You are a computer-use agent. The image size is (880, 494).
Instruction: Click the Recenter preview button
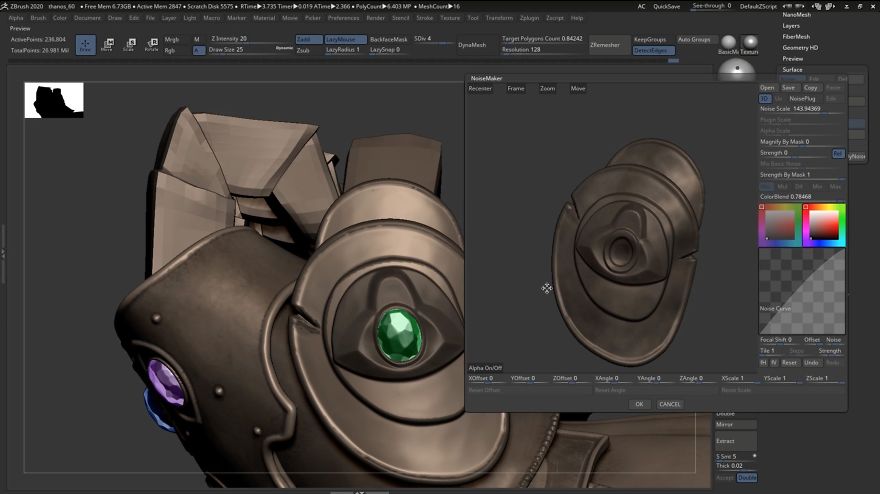(x=480, y=89)
